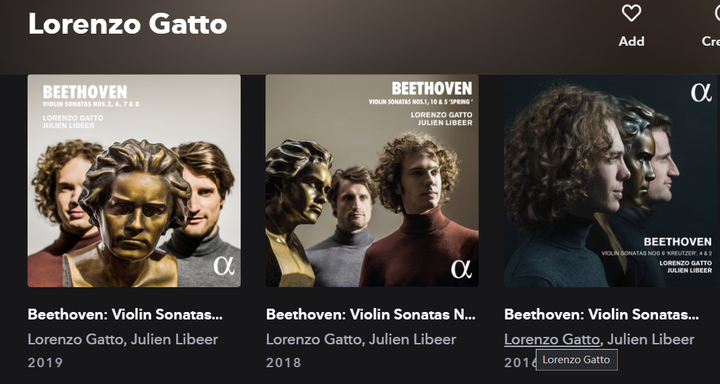The image size is (720, 384).
Task: Click the underlined Lorenzo Gatto artist link
Action: [x=552, y=339]
